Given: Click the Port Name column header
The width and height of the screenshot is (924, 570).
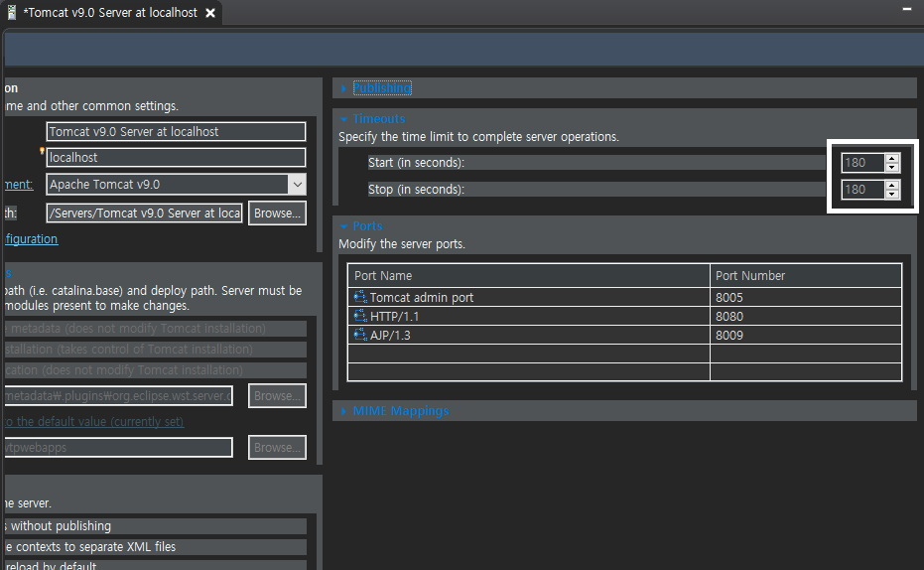Looking at the screenshot, I should (x=529, y=276).
